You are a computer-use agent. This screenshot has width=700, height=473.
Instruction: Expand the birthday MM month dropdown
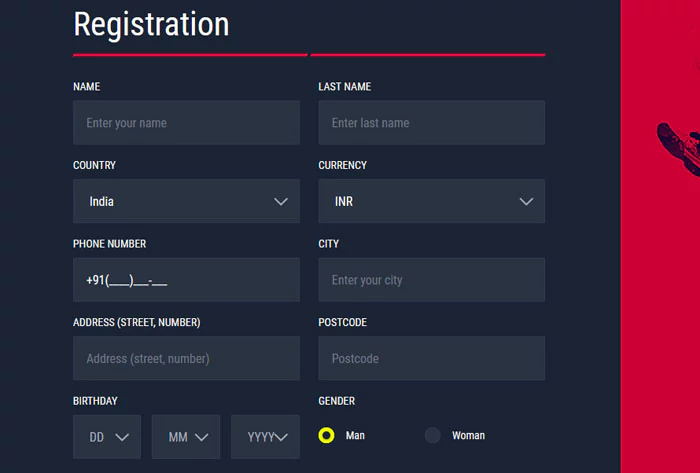[186, 437]
